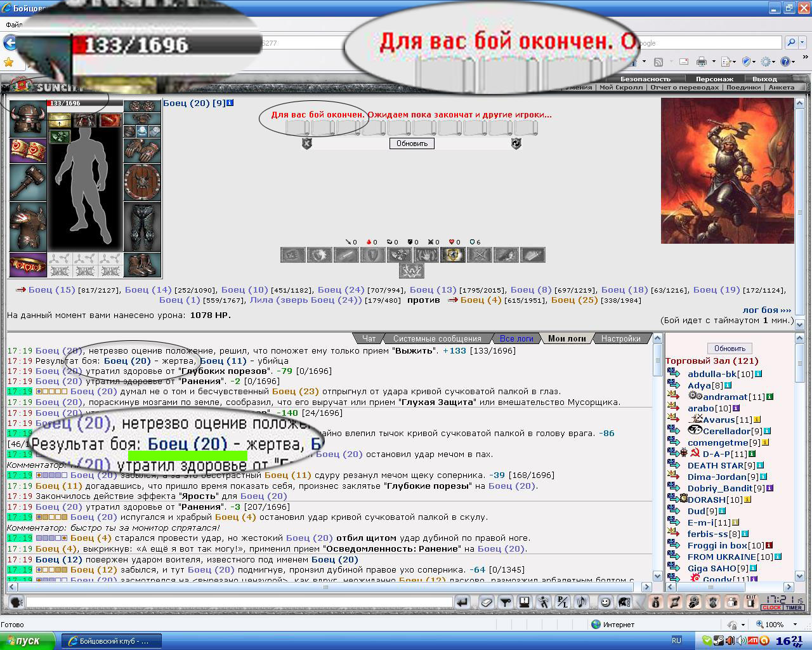Open info icon next to Боец (20) [9]
This screenshot has height=650, width=812.
pos(230,102)
